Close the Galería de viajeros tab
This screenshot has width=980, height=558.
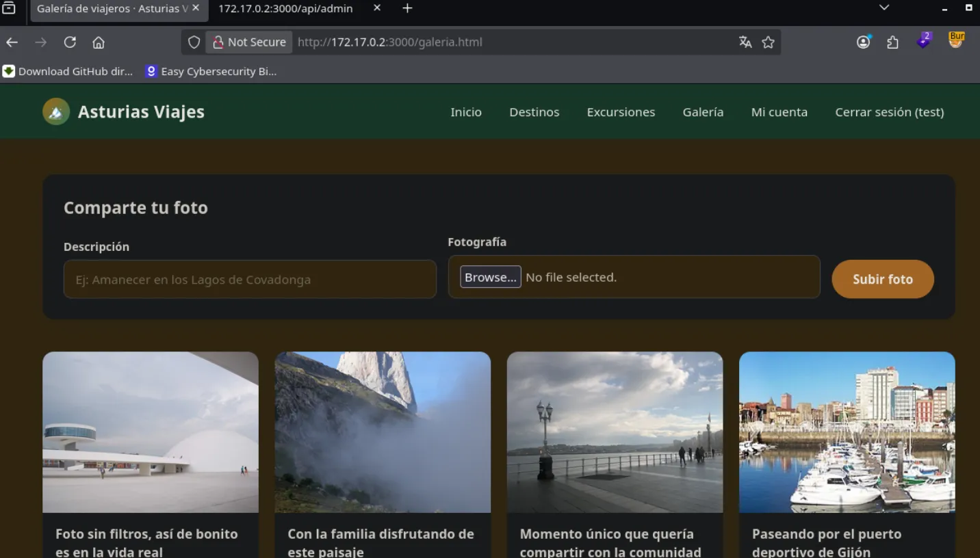tap(196, 8)
